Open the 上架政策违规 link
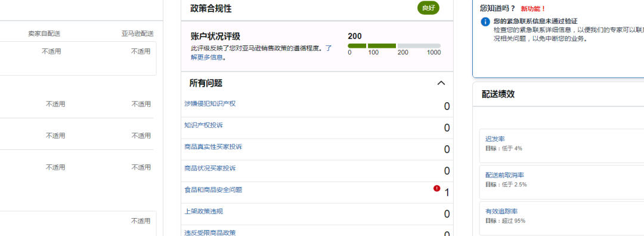 [x=204, y=212]
